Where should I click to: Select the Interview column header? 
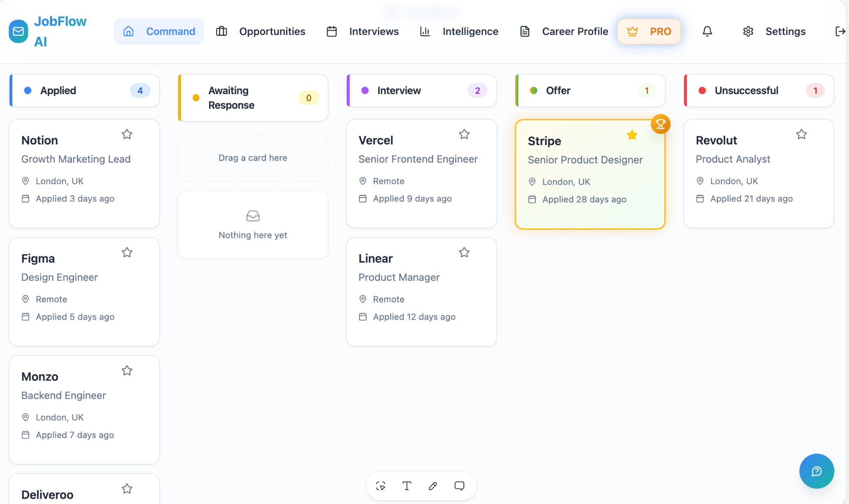click(x=422, y=91)
